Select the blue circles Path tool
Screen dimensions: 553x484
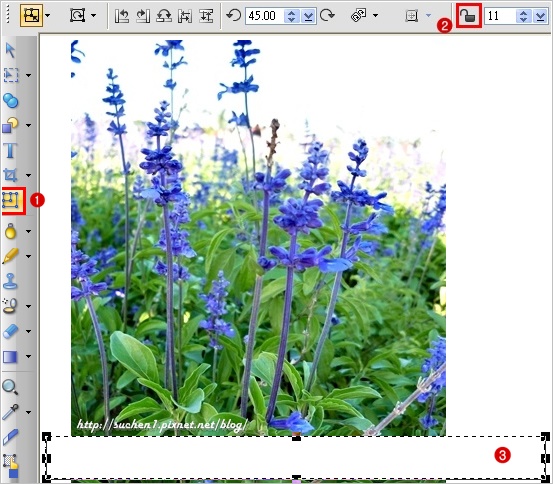point(11,100)
